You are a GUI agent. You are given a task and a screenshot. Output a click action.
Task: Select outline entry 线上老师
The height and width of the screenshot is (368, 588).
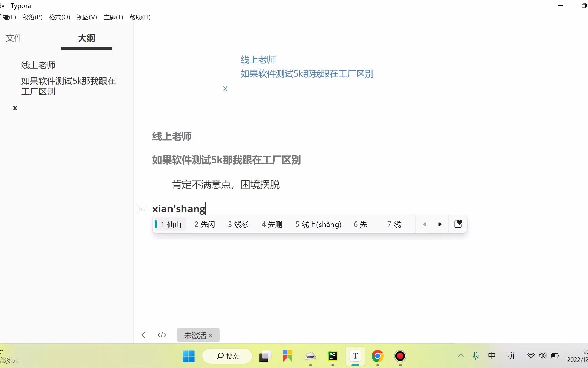(38, 65)
